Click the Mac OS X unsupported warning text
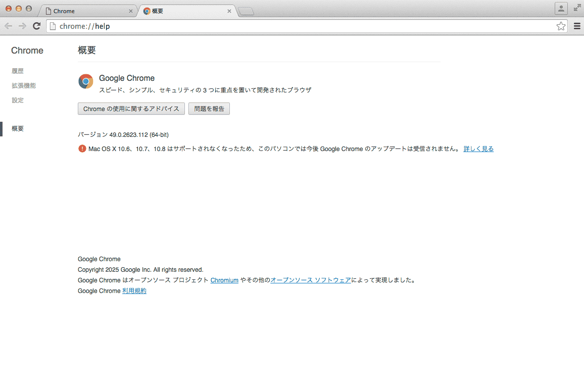Viewport: 584px width, 392px height. pyautogui.click(x=274, y=149)
